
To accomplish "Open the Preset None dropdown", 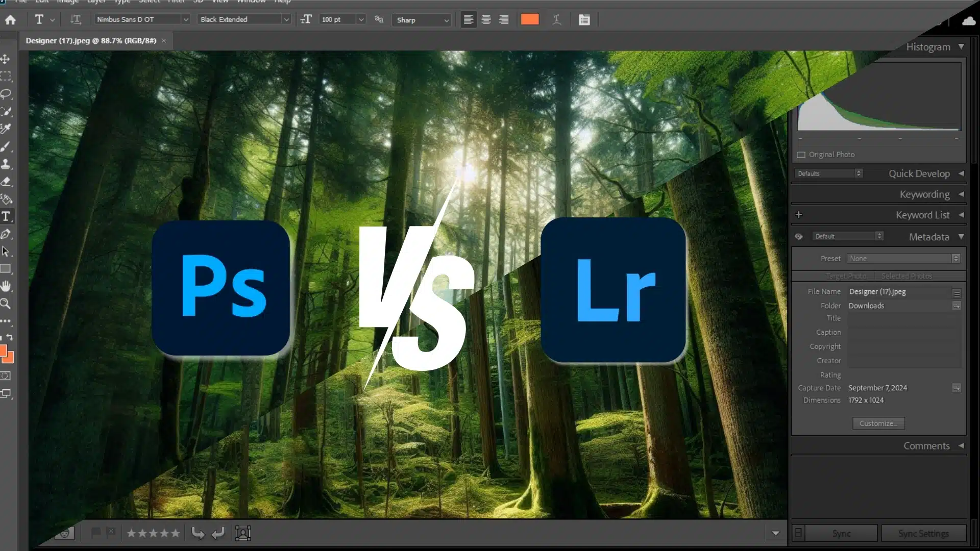I will pyautogui.click(x=903, y=259).
